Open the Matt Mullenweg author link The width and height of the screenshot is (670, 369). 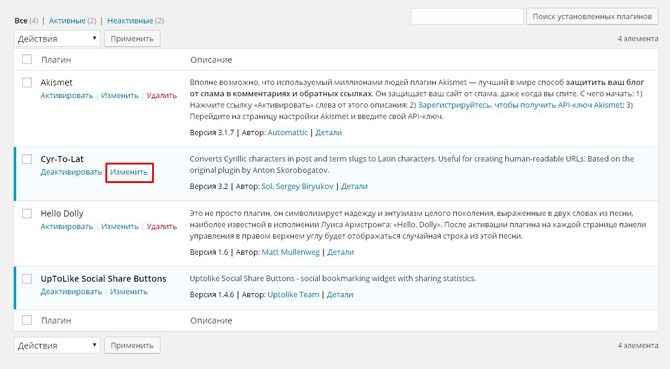(x=291, y=252)
